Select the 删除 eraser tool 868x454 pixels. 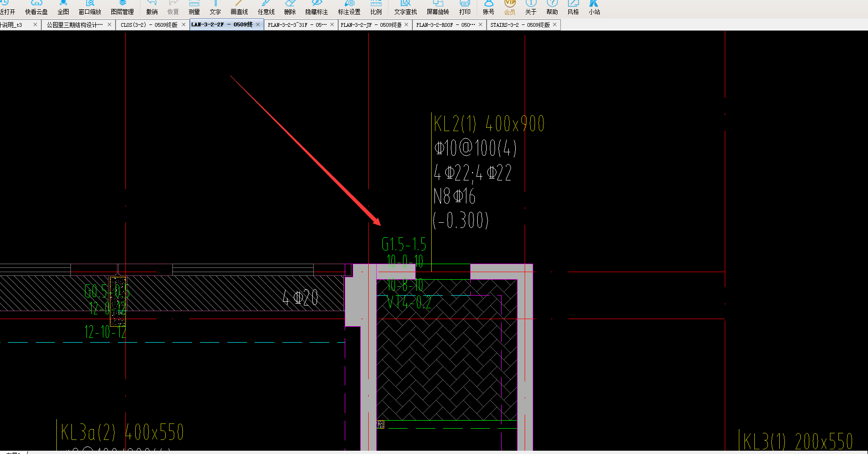290,8
